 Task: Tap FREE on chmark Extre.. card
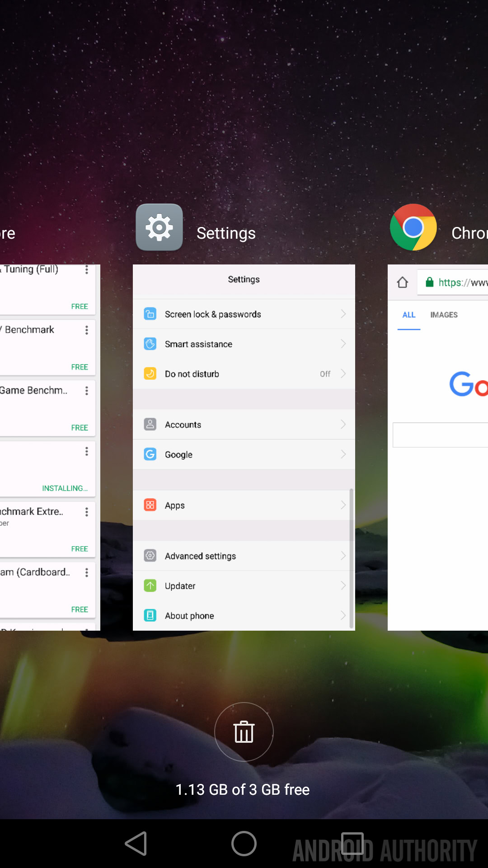click(80, 549)
